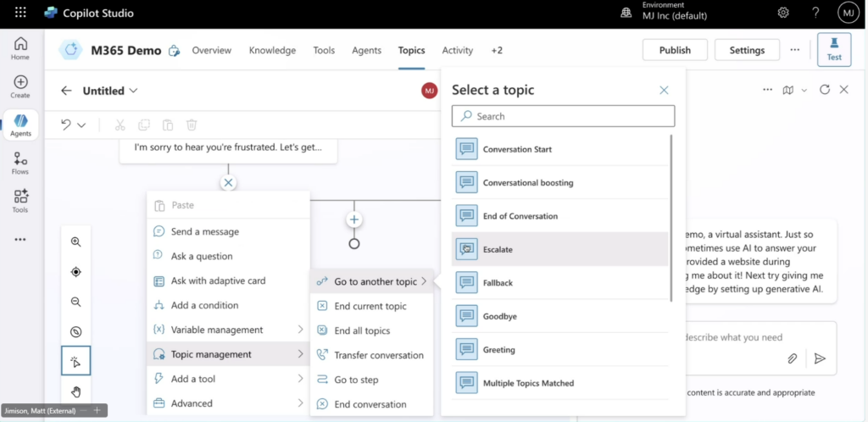Switch to the Knowledge tab
868x422 pixels.
point(272,50)
